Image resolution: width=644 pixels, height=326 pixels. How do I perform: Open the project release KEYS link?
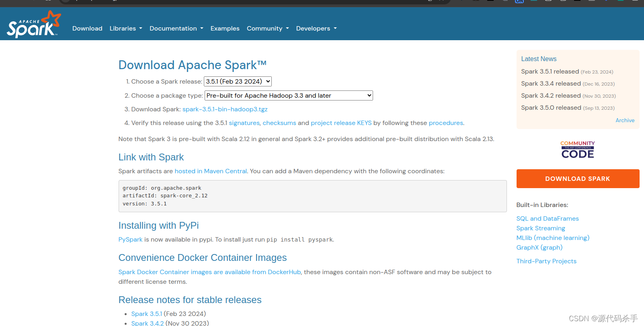tap(341, 123)
